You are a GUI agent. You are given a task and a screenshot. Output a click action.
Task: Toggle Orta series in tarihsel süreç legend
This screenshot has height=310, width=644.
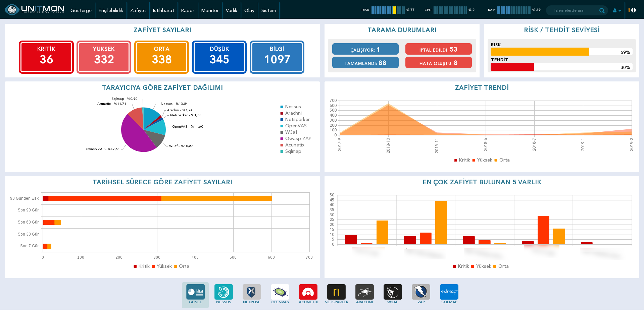point(182,266)
